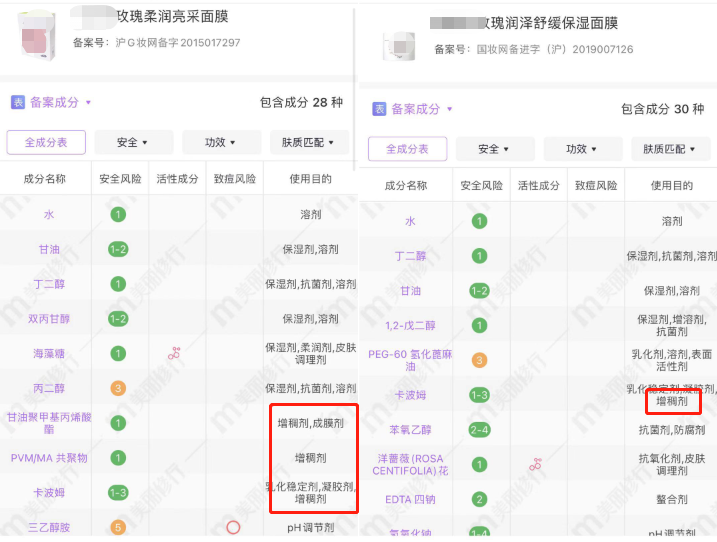
Task: Click 洋蔷薇 active ingredient molecule icon
Action: (535, 464)
